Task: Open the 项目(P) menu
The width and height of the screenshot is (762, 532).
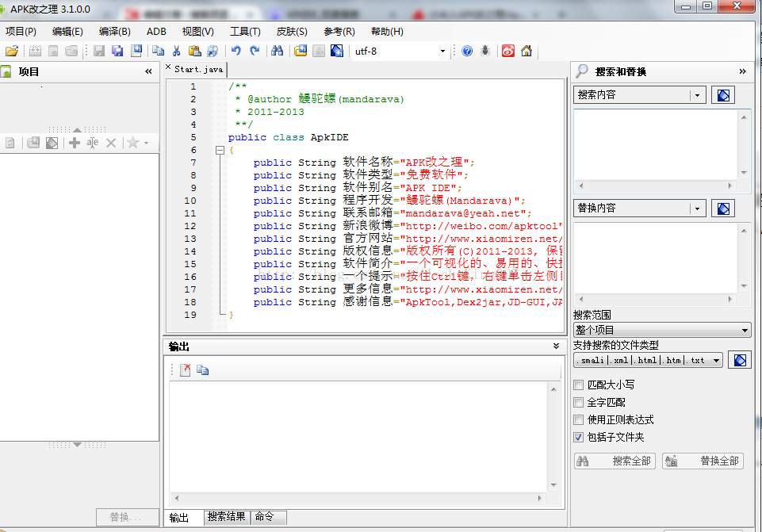Action: (x=21, y=32)
